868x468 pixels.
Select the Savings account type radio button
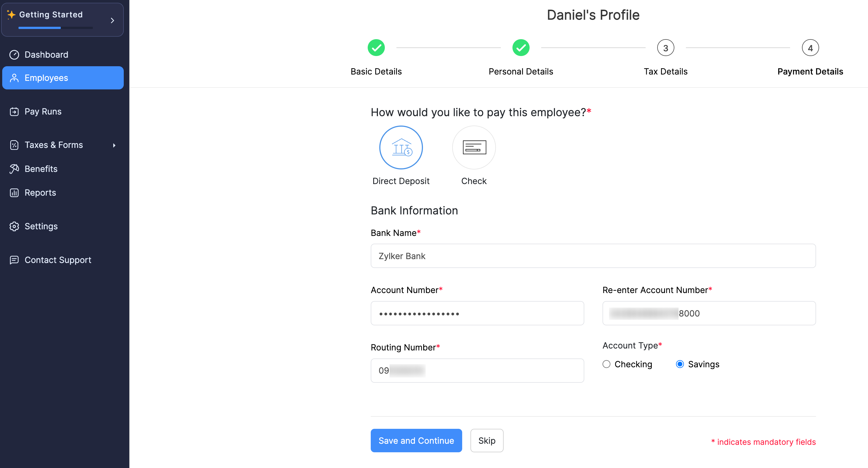tap(679, 364)
